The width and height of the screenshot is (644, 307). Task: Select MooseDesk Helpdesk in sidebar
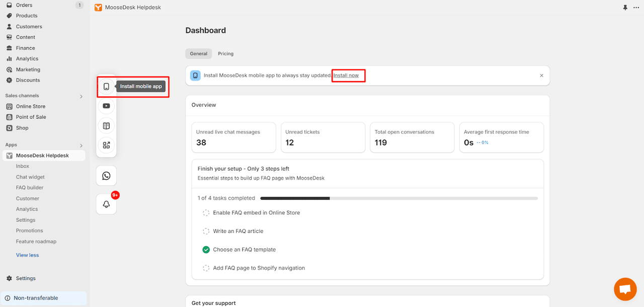click(x=43, y=156)
